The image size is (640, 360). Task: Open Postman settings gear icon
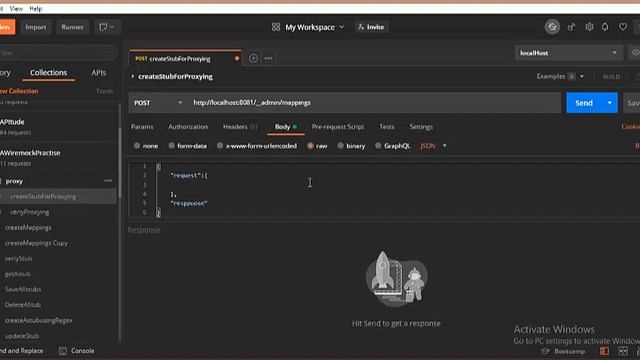click(x=589, y=27)
